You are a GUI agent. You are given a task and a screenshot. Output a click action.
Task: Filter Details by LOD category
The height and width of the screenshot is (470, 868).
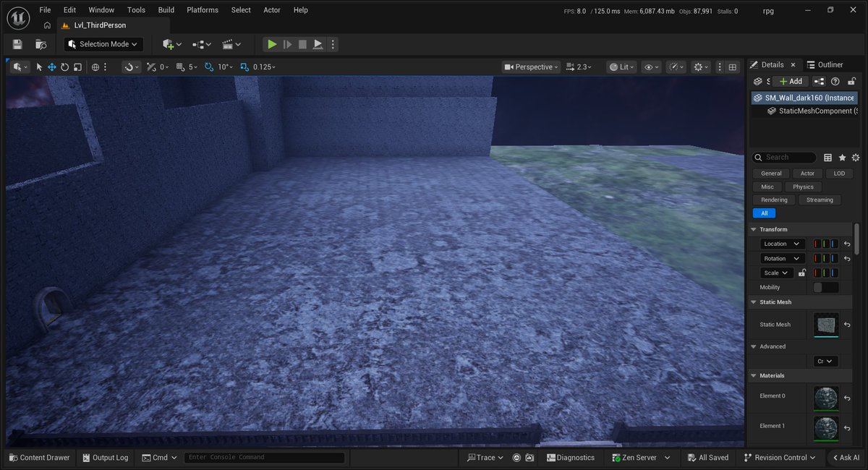point(839,174)
